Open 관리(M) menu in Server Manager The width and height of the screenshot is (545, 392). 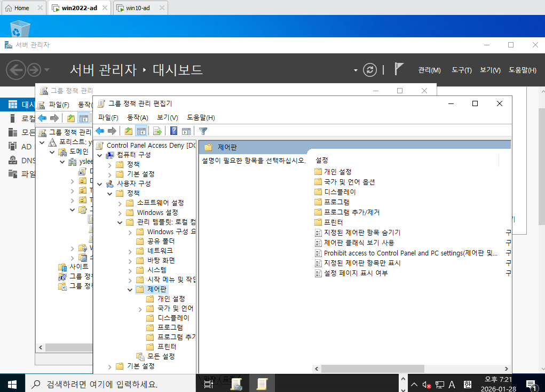pyautogui.click(x=429, y=70)
